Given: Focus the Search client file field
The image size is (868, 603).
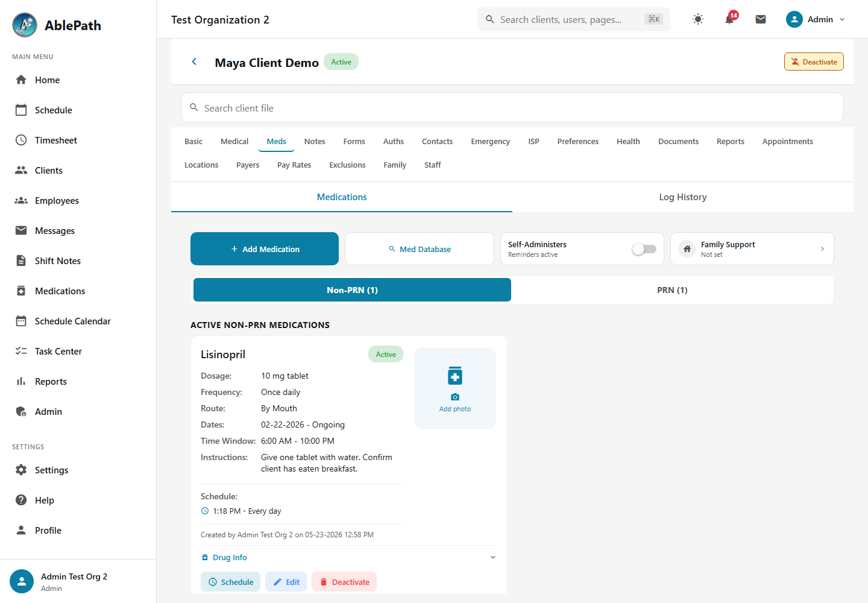Looking at the screenshot, I should pos(512,108).
